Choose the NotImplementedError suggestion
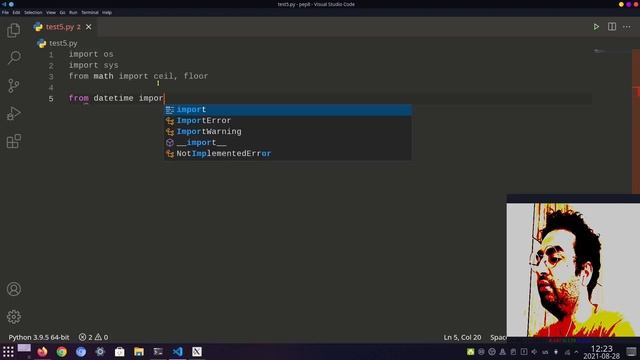Viewport: 640px width, 360px height. [x=288, y=153]
